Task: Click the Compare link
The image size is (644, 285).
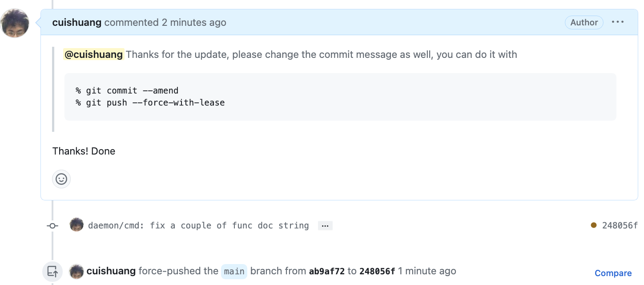Action: click(613, 273)
